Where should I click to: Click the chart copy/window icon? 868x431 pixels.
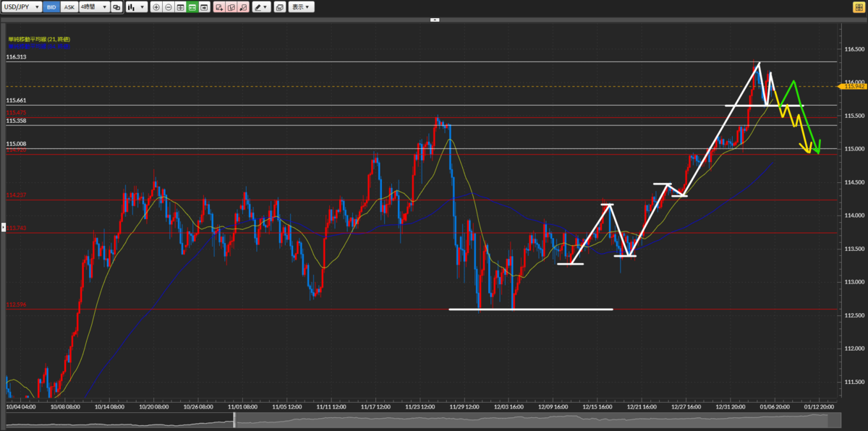[279, 7]
